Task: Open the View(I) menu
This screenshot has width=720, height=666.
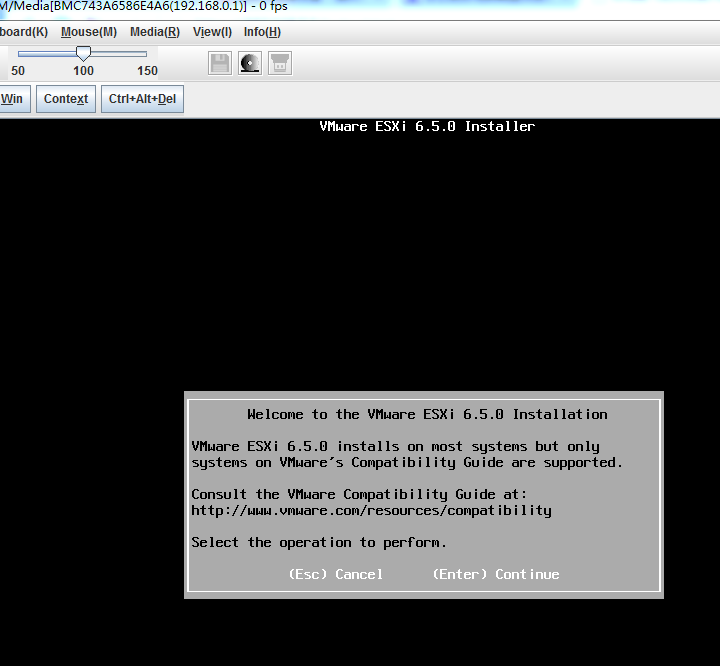Action: 212,32
